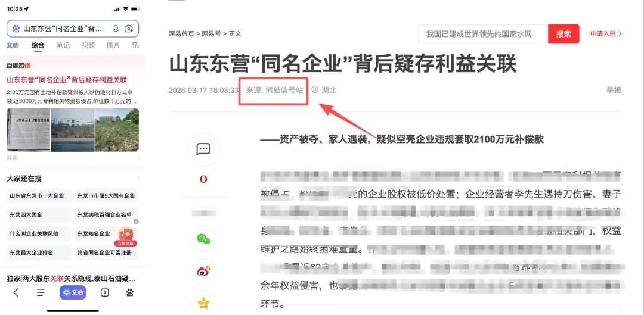
Task: Open the camera image search icon
Action: click(129, 29)
